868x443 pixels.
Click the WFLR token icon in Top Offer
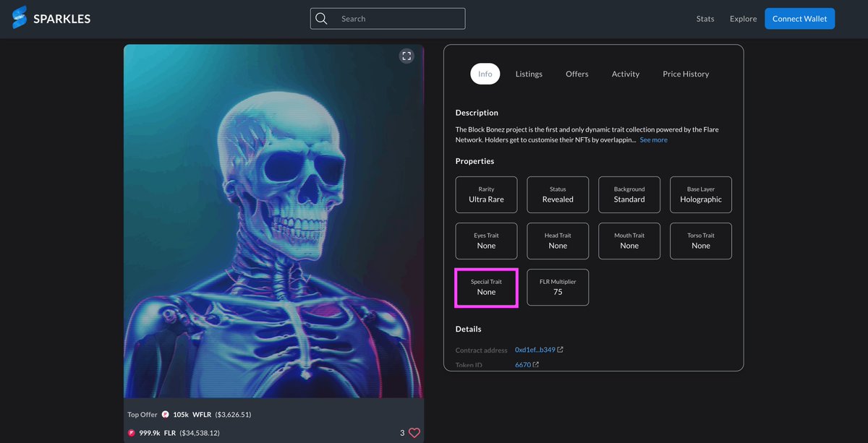(x=165, y=415)
